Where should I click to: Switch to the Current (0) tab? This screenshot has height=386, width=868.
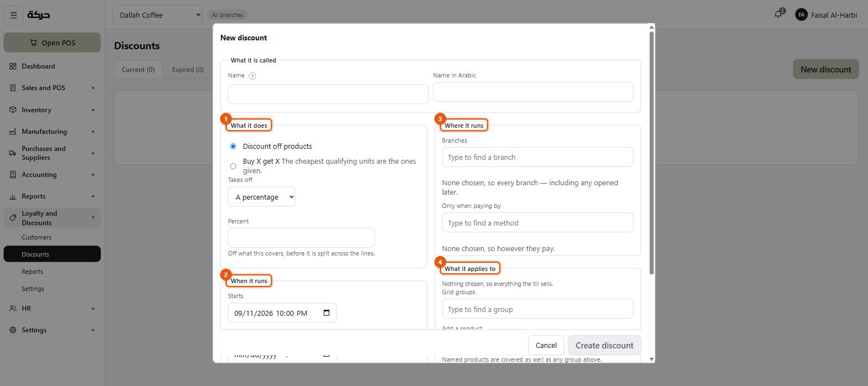coord(138,69)
